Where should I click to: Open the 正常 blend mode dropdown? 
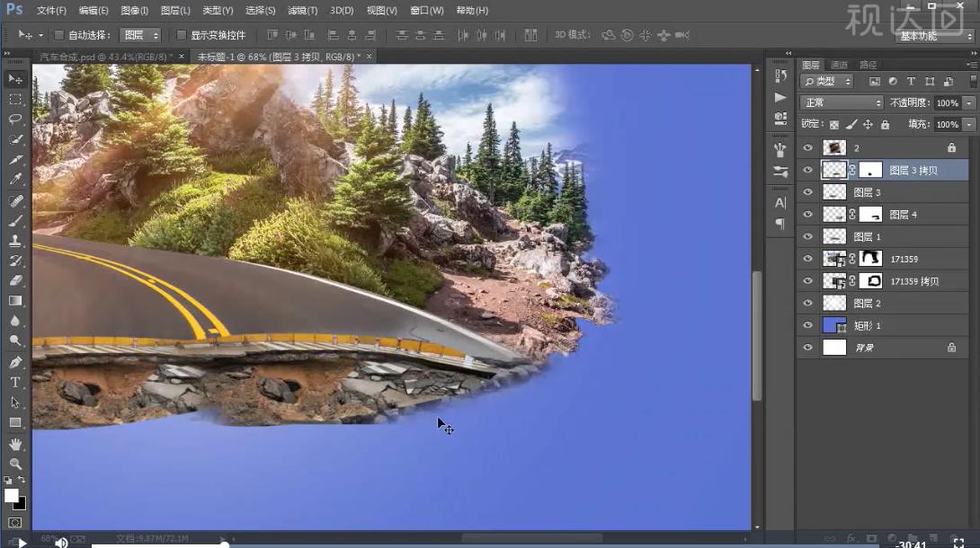coord(842,103)
